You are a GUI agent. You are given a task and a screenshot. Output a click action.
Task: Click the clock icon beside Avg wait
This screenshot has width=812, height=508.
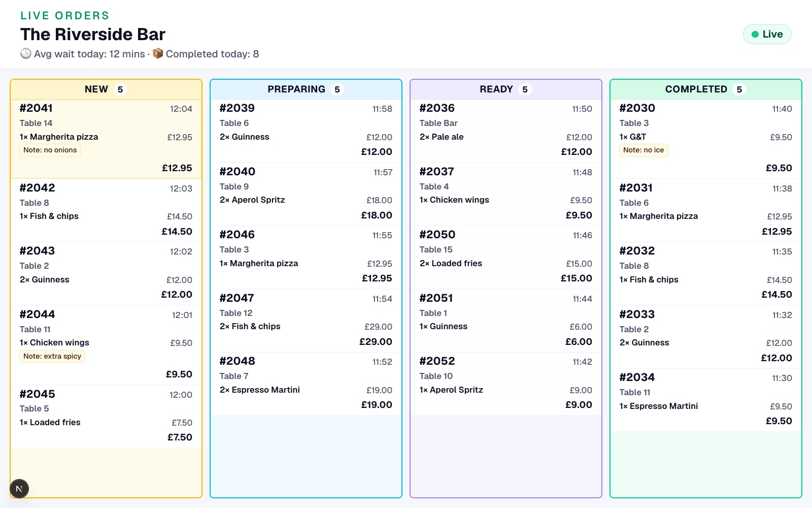[26, 53]
